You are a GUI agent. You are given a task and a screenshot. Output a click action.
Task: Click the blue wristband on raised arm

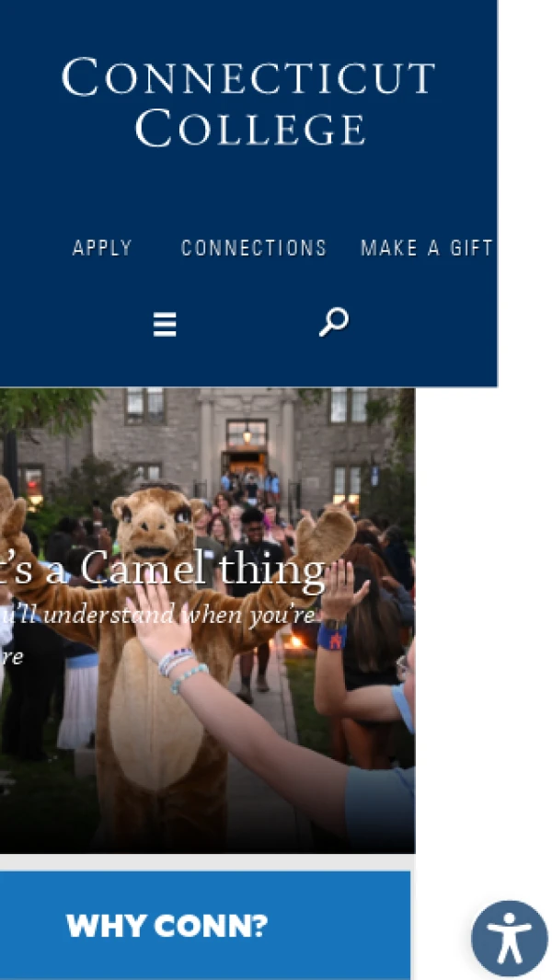coord(331,636)
